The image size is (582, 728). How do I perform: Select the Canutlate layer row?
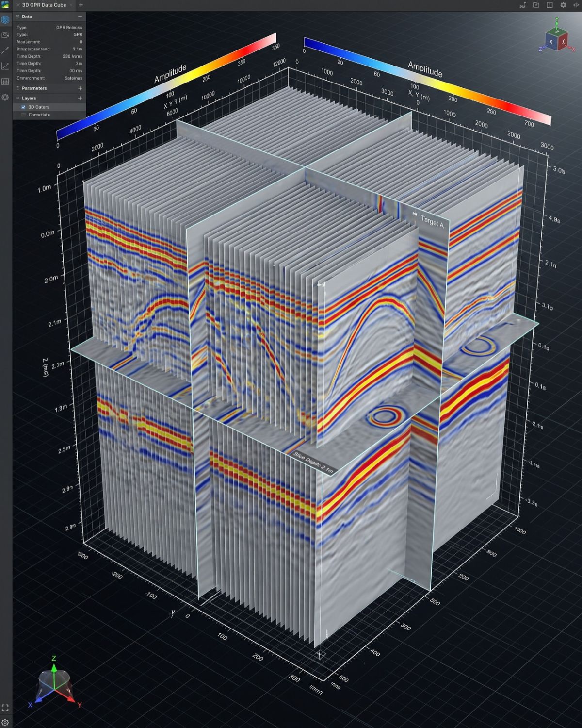[49, 115]
